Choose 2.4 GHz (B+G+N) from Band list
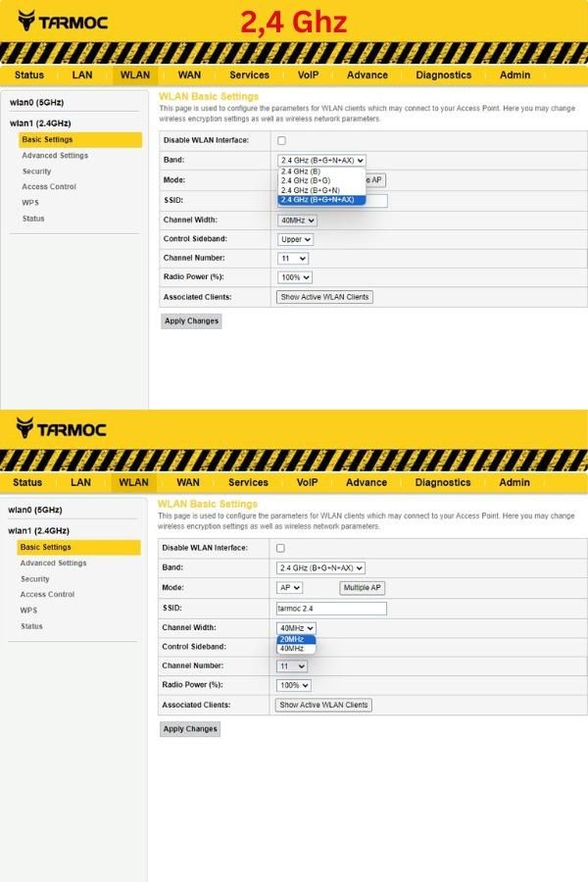Screen dimensions: 588x882 coord(310,190)
